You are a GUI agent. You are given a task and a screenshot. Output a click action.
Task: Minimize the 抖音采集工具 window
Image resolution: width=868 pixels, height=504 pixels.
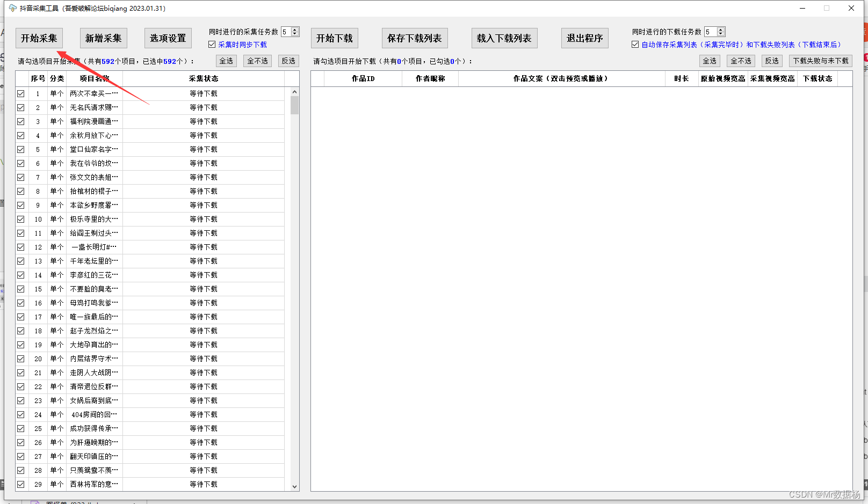(802, 8)
